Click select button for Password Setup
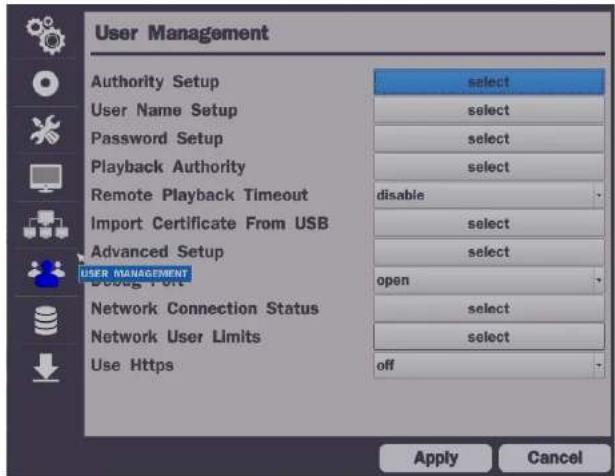The height and width of the screenshot is (476, 615). (489, 139)
